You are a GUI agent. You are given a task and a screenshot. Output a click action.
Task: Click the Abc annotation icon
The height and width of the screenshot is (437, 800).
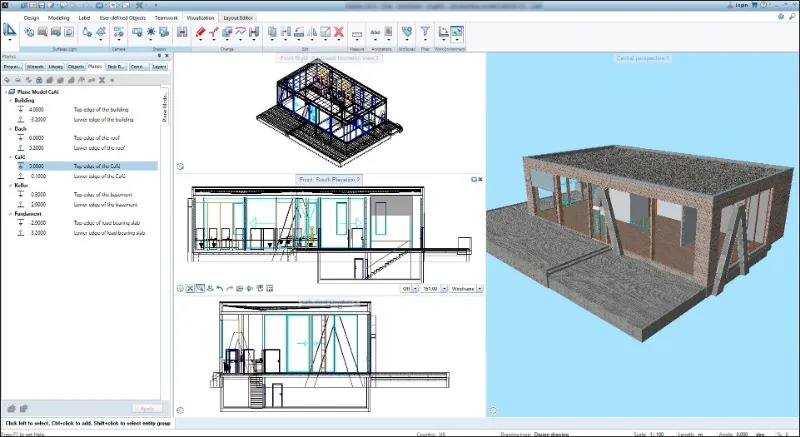pyautogui.click(x=376, y=32)
